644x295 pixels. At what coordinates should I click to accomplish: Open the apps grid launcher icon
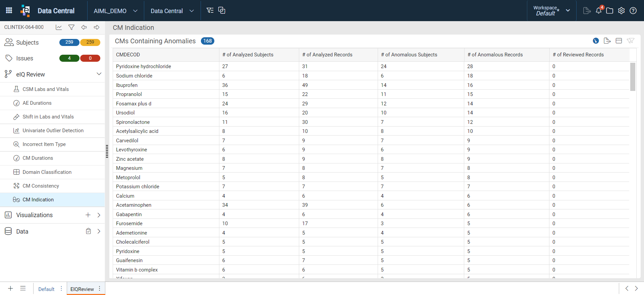pos(9,10)
